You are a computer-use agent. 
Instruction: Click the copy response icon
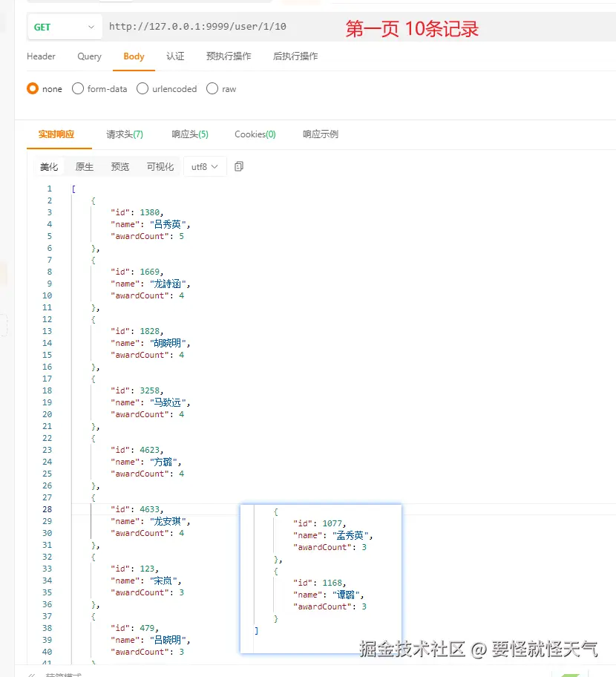[x=239, y=166]
